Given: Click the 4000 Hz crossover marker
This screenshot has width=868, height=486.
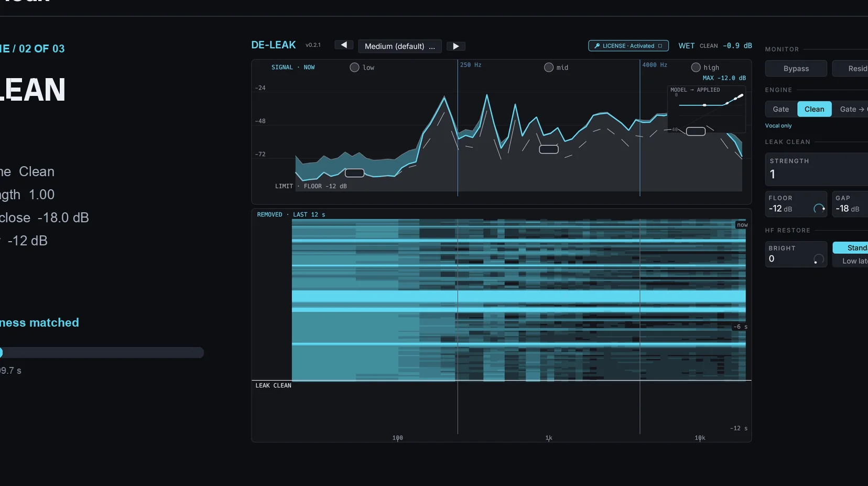Looking at the screenshot, I should pos(655,65).
